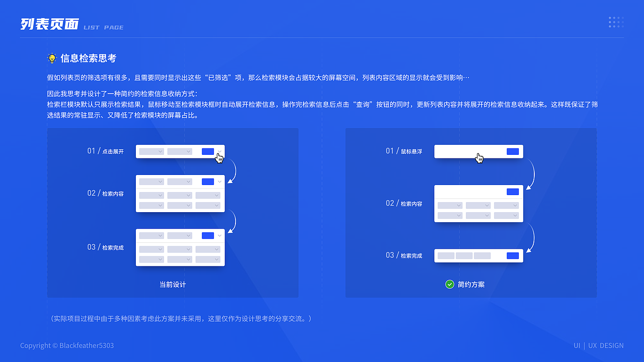Viewport: 644px width, 362px height.
Task: Click the mouse cursor in the 鼠标悬浮 step
Action: click(x=479, y=157)
